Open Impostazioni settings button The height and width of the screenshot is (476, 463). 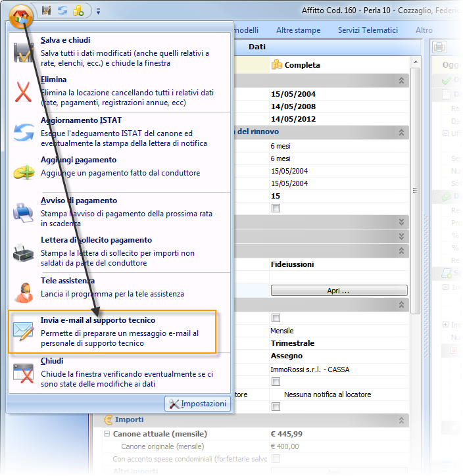coord(198,404)
